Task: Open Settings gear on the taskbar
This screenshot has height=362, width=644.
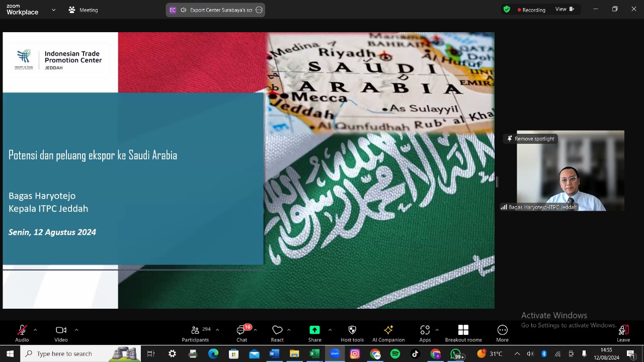Action: 172,353
